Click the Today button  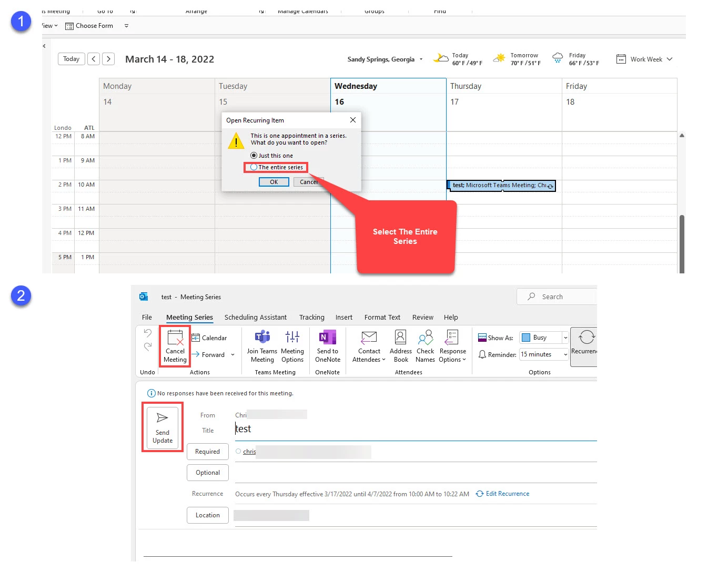(71, 59)
